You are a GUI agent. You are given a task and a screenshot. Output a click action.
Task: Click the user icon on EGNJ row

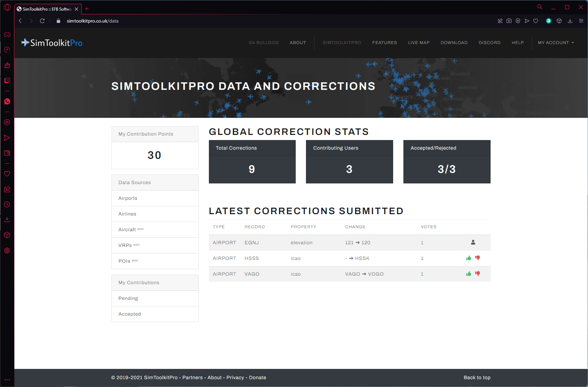coord(473,243)
